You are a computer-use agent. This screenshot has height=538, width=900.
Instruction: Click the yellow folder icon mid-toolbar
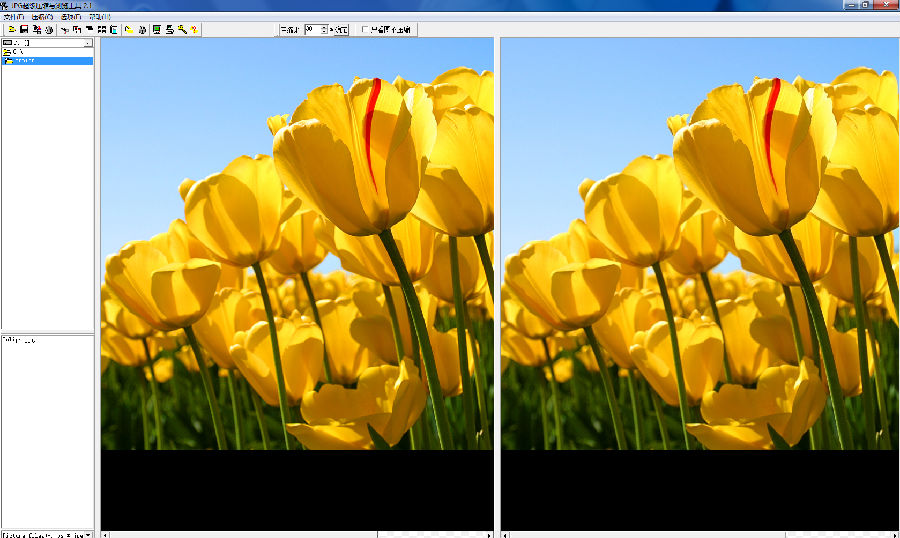tap(130, 30)
